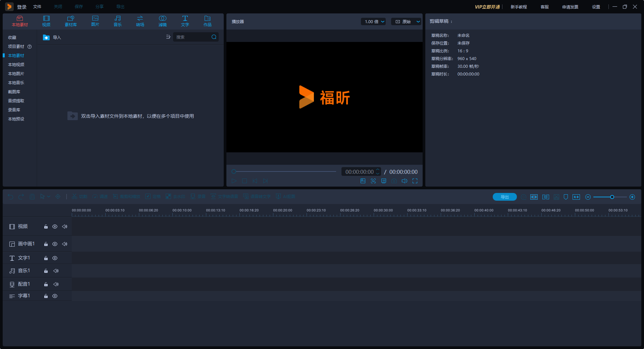The height and width of the screenshot is (349, 644).
Task: Click the fit-timeline-to-width icon
Action: 576,197
